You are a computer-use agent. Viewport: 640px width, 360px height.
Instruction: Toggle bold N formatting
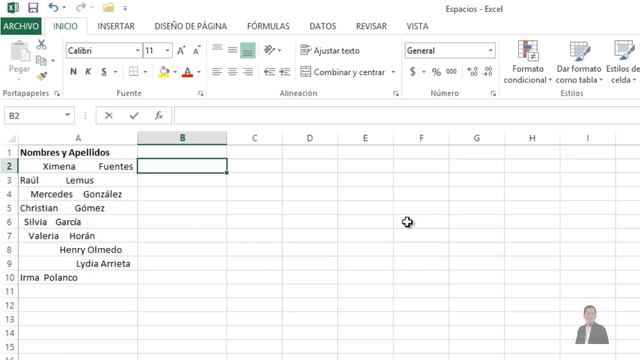(73, 72)
